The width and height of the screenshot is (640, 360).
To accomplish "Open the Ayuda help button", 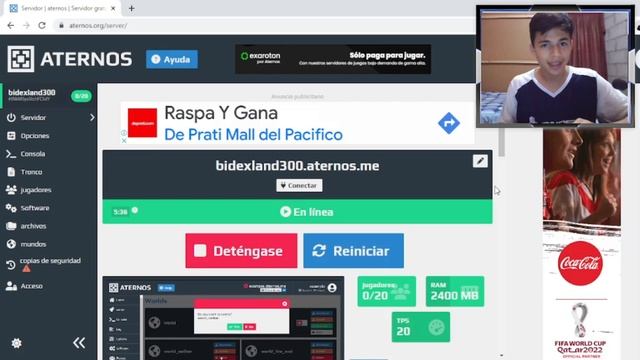I will coord(172,59).
